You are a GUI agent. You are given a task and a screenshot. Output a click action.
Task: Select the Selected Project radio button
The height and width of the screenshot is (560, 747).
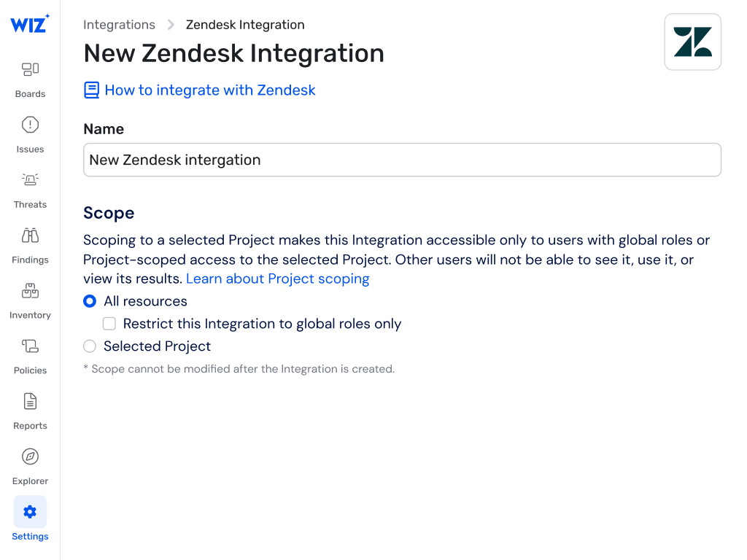90,346
